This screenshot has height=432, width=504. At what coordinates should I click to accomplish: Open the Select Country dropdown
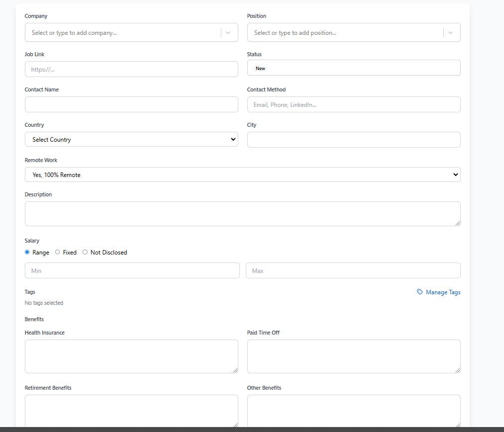pos(131,140)
